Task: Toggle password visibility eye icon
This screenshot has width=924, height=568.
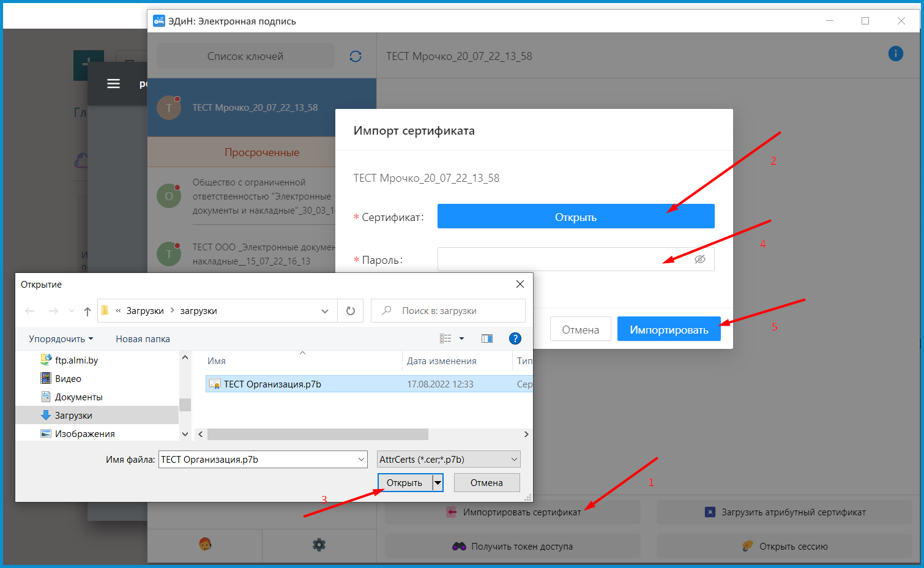Action: pos(700,260)
